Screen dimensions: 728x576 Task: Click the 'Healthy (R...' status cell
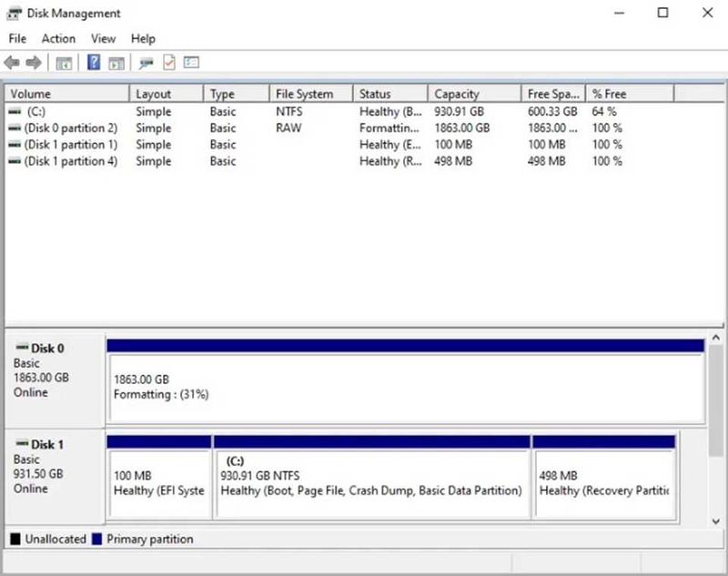[x=390, y=161]
